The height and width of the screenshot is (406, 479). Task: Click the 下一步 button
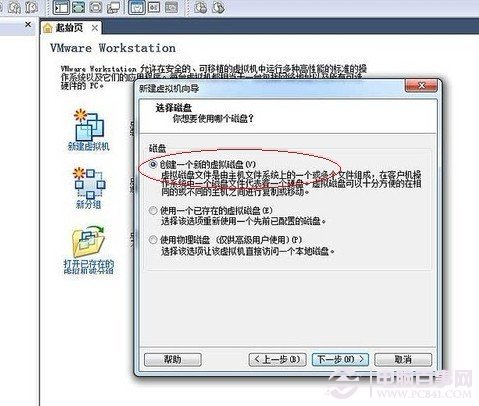tap(340, 359)
